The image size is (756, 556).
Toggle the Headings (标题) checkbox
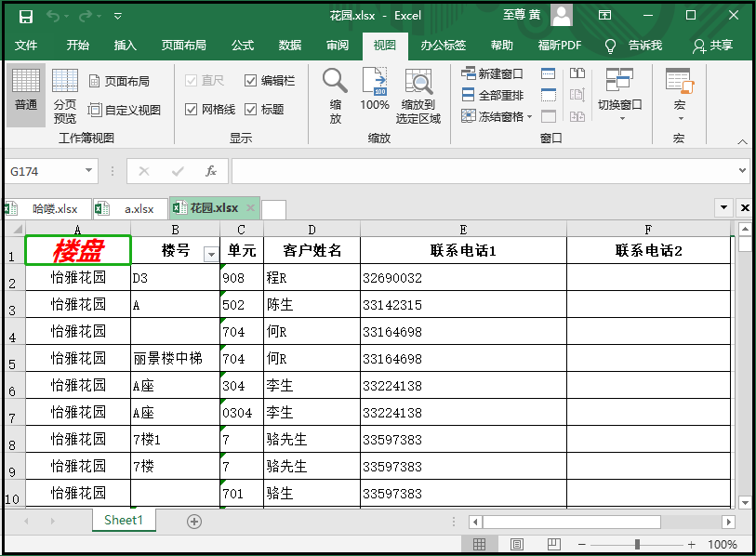(251, 110)
